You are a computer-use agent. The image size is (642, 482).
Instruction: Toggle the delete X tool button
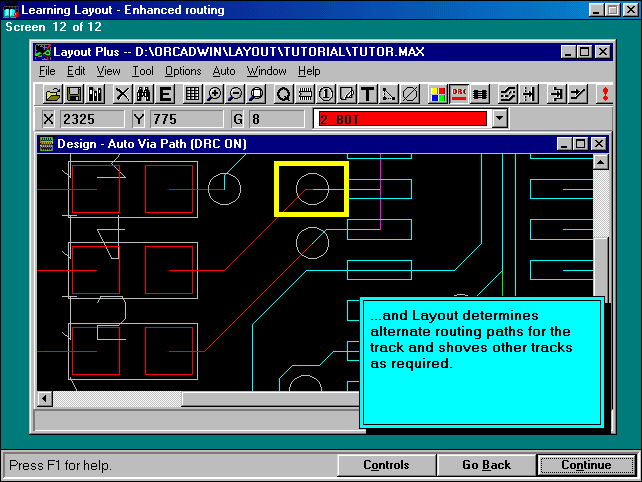[x=122, y=94]
